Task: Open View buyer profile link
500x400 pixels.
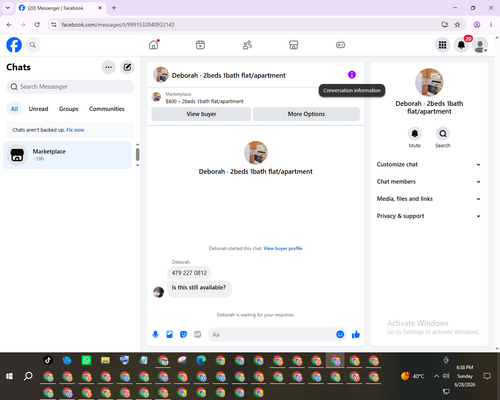Action: coord(283,248)
